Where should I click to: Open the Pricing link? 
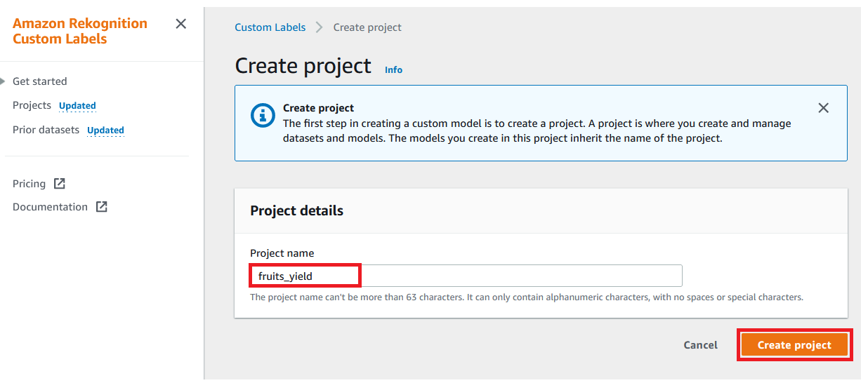point(29,184)
